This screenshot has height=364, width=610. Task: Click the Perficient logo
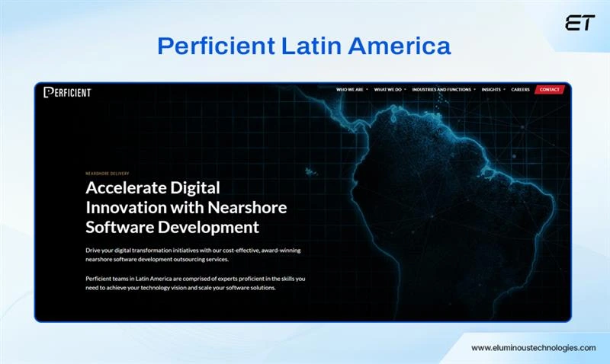[67, 92]
